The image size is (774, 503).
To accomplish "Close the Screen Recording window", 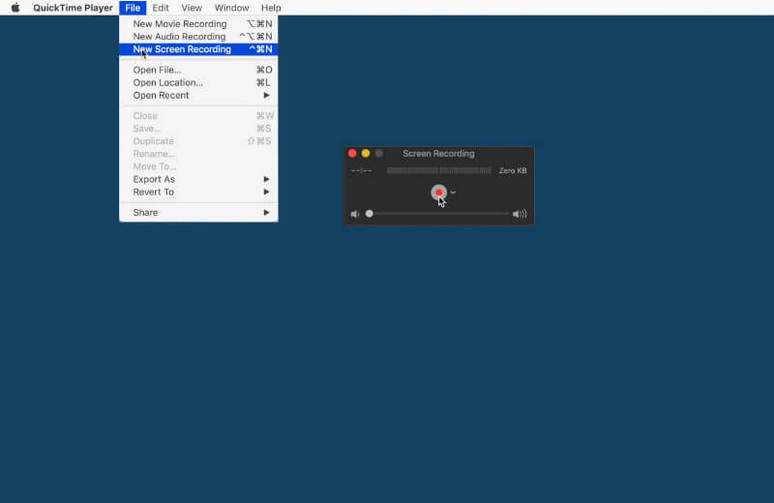I will click(352, 153).
